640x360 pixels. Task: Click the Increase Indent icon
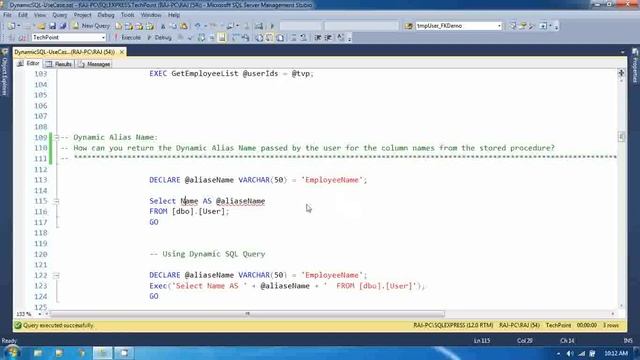[x=328, y=38]
